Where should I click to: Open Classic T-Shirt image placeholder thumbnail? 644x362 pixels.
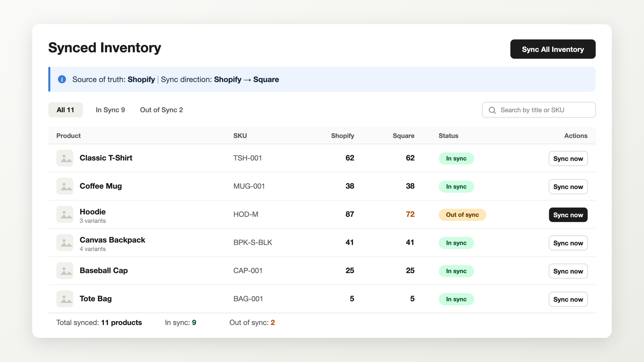(x=65, y=158)
